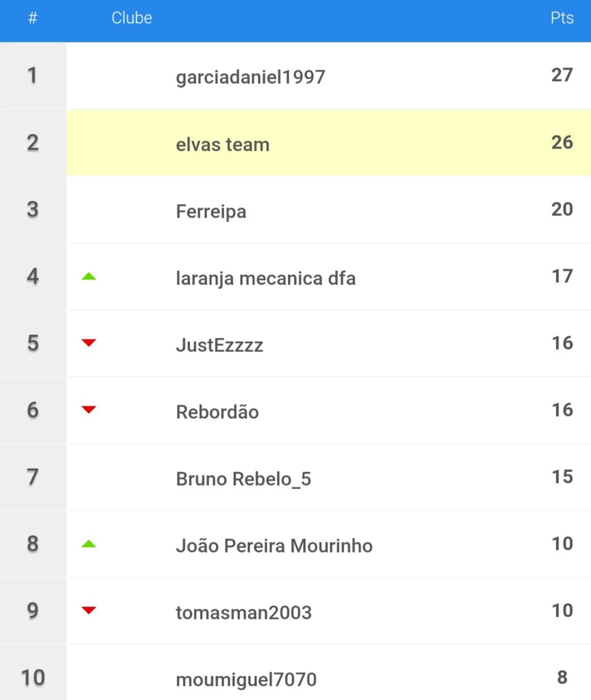Click the Clube column header
This screenshot has width=591, height=700.
click(131, 18)
